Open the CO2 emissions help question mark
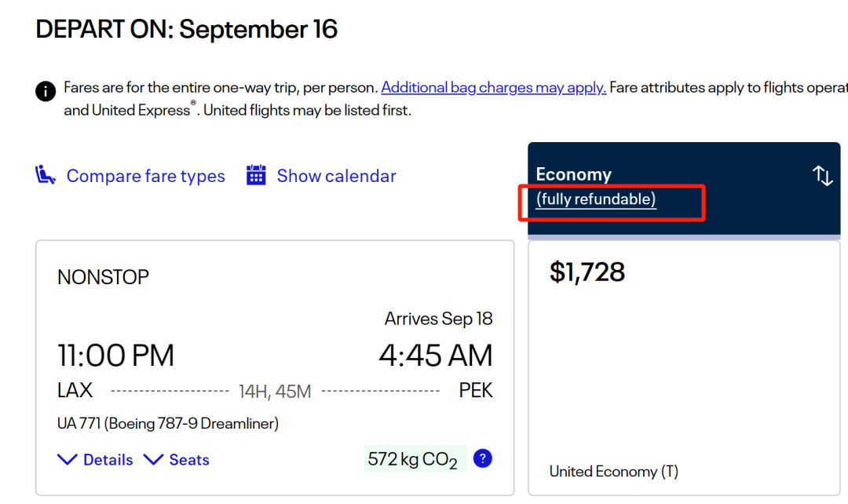This screenshot has height=504, width=848. pos(483,458)
